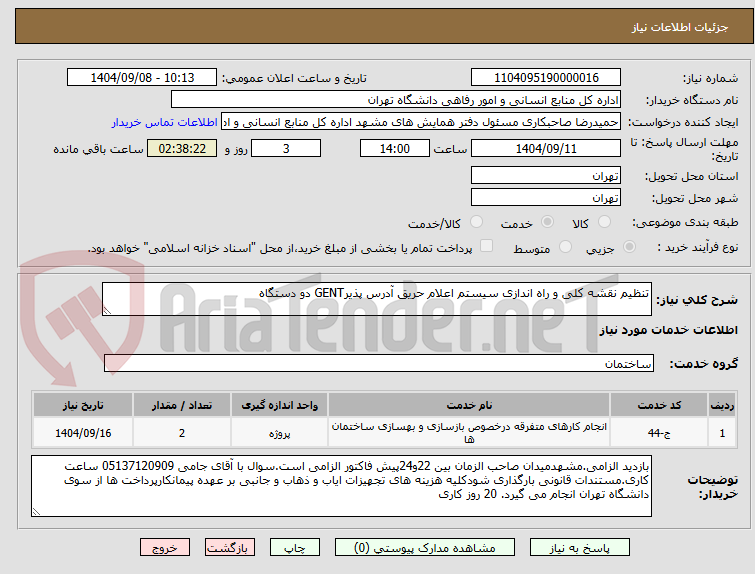
Task: Click the تعداد / مقدار column header
Action: tap(182, 405)
